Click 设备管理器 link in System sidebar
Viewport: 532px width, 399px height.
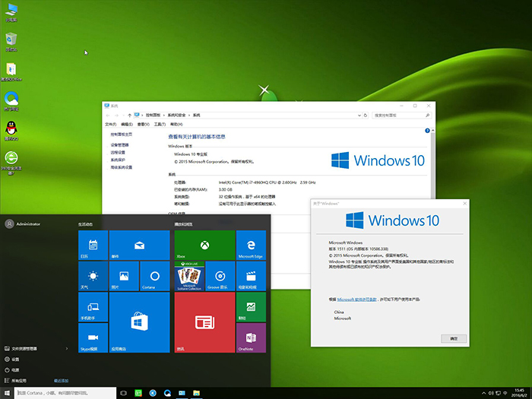[x=119, y=144]
